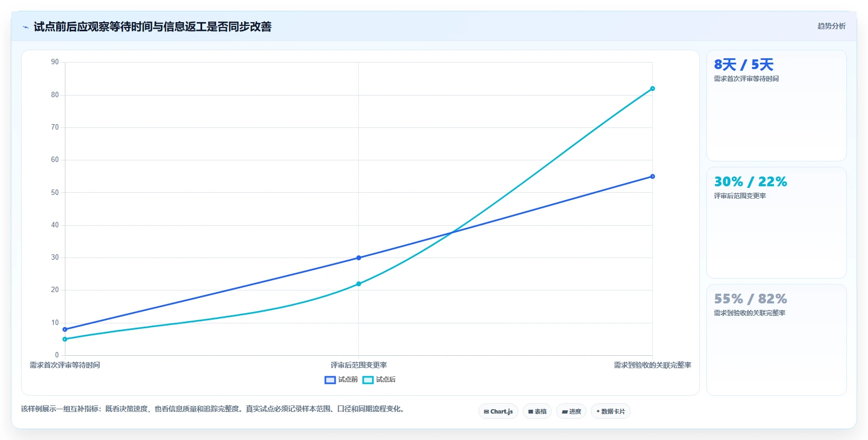Click card caption 需求到验收的关联完整率
868x440 pixels.
[x=750, y=313]
